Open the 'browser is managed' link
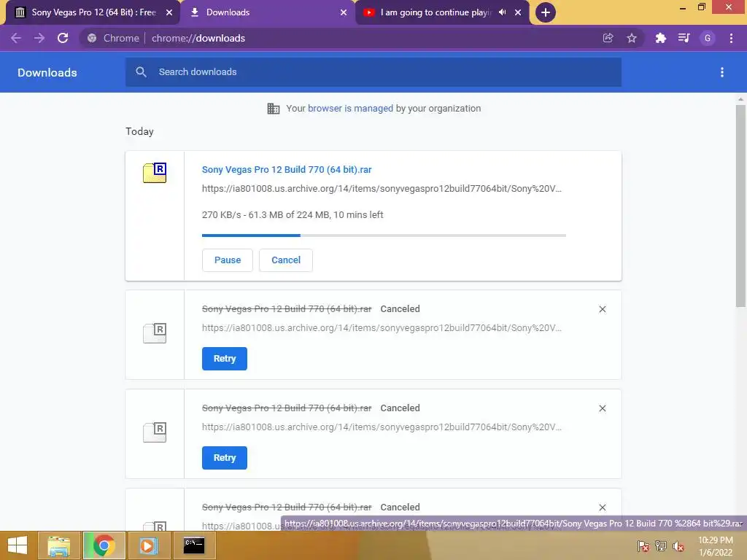This screenshot has height=560, width=747. [350, 108]
